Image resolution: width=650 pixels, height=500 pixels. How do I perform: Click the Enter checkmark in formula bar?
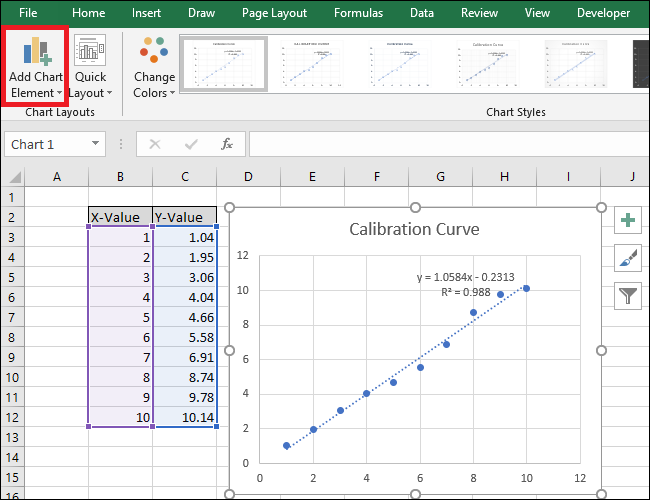(190, 144)
